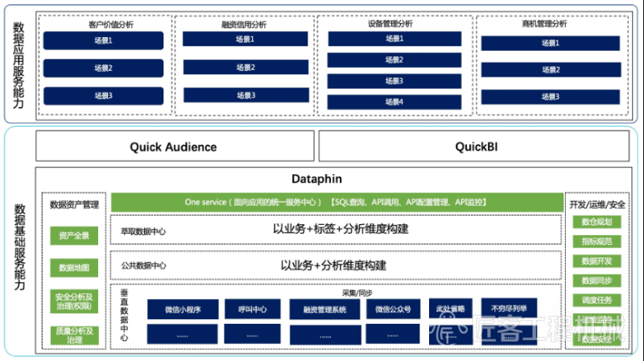Open the 数据同步 green box
Image resolution: width=644 pixels, height=361 pixels.
[x=597, y=281]
